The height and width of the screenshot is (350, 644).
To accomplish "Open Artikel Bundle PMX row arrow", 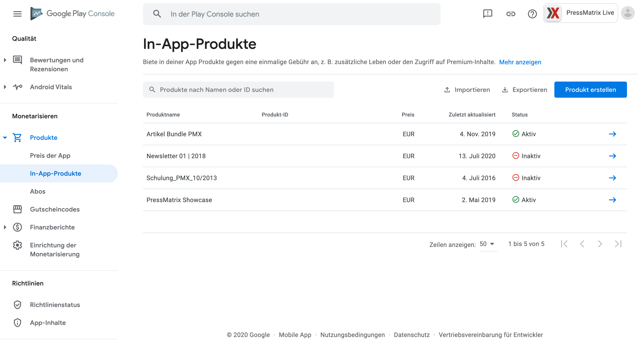I will (x=612, y=134).
